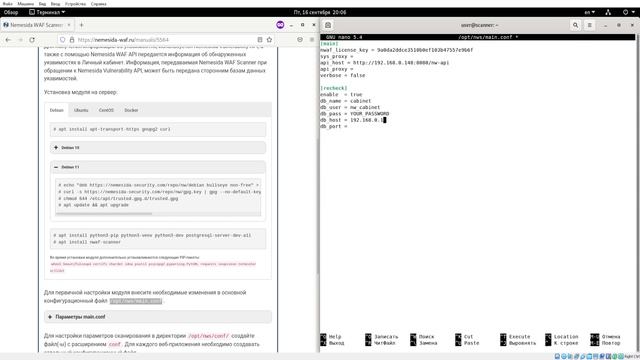Open a new Firefox tab with plus
The image size is (640, 360).
point(81,25)
